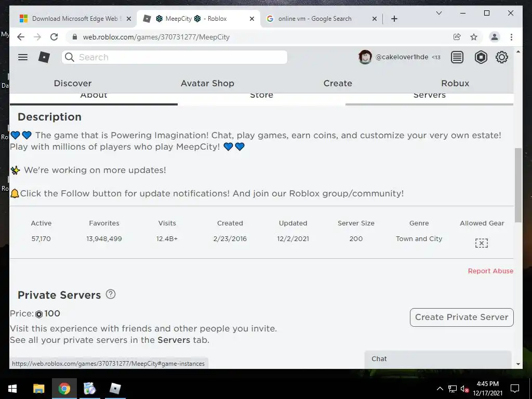Click the Private Servers help question icon

coord(111,294)
